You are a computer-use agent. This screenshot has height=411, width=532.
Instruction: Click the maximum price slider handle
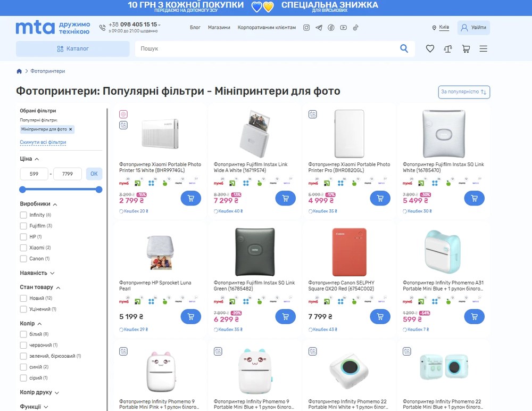[x=99, y=190]
